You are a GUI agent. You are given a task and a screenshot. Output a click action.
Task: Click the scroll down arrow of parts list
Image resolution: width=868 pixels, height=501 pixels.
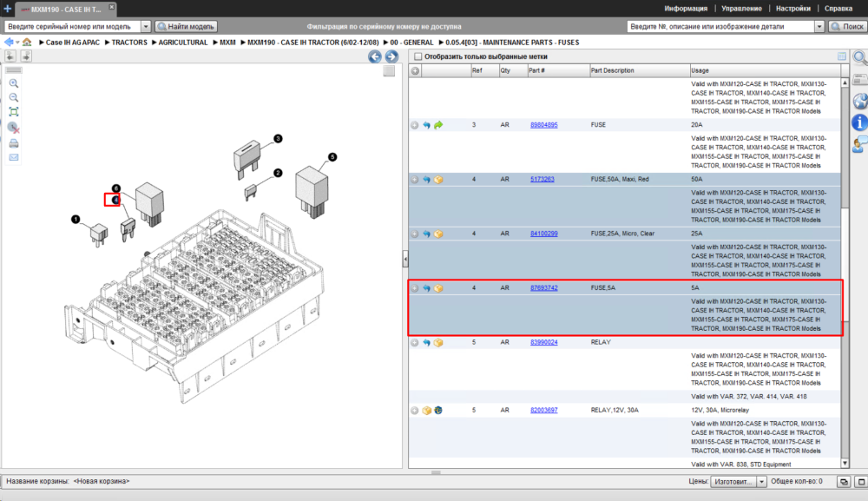point(845,464)
